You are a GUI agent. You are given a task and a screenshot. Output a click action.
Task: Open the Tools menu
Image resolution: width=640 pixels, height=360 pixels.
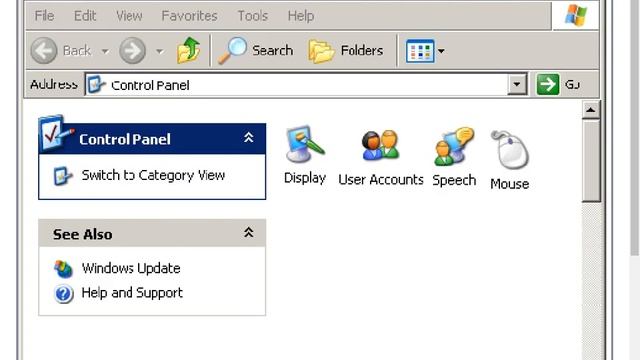coord(253,16)
